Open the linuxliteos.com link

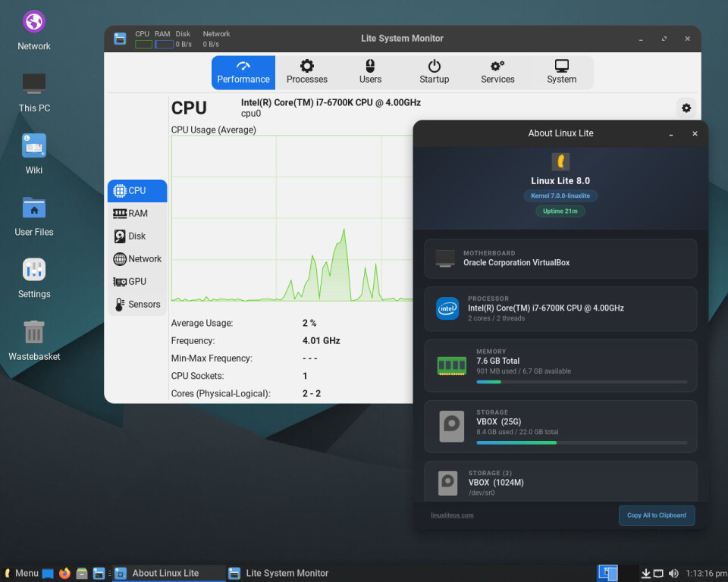click(x=452, y=515)
